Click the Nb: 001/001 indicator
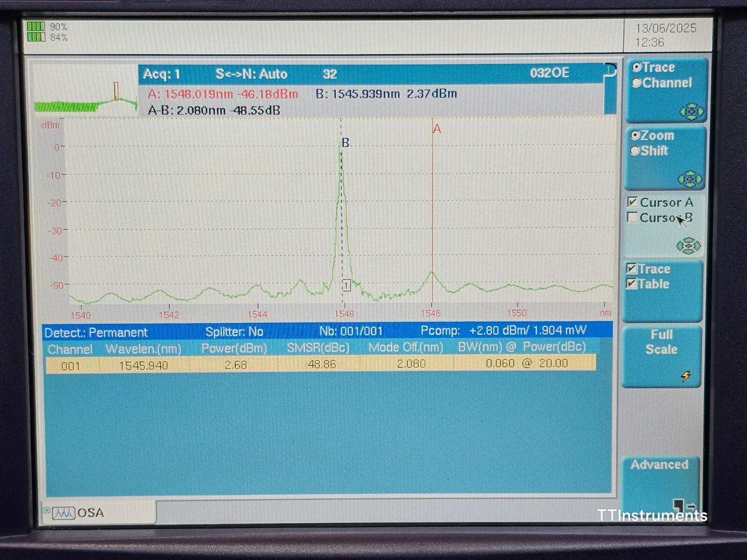Screen dimensions: 747x560 (x=351, y=331)
